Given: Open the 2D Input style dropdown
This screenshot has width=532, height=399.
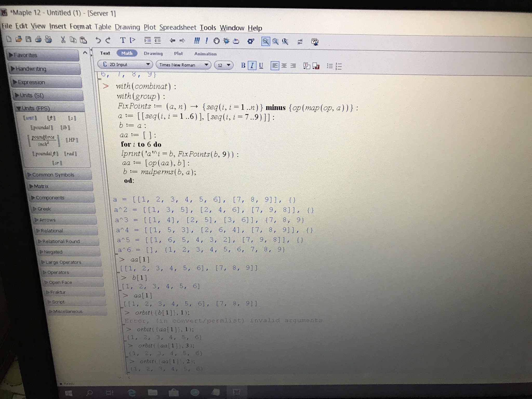Looking at the screenshot, I should tap(125, 64).
